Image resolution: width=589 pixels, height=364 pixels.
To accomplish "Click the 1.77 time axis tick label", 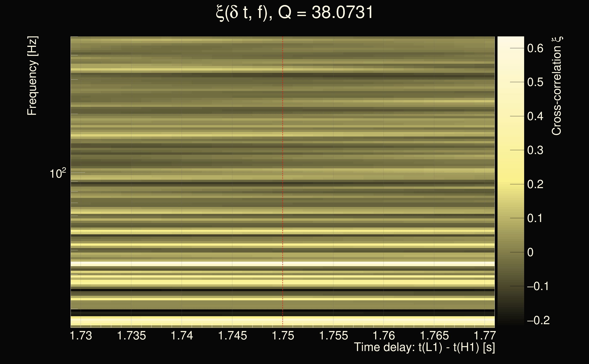I will (x=485, y=336).
